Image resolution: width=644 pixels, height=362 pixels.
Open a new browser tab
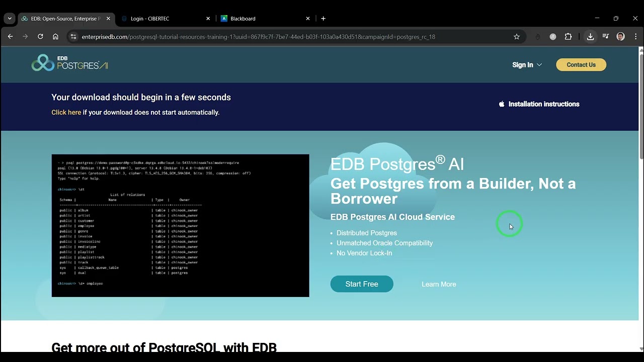click(x=323, y=19)
